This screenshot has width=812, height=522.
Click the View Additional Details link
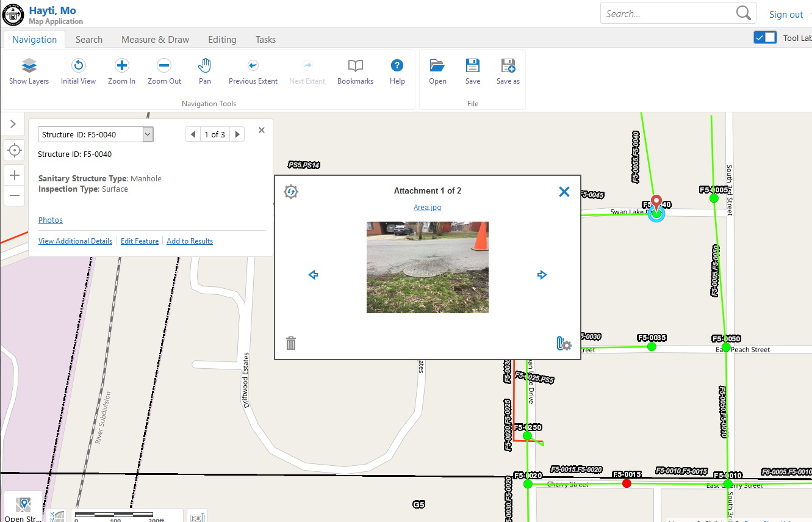pos(75,241)
